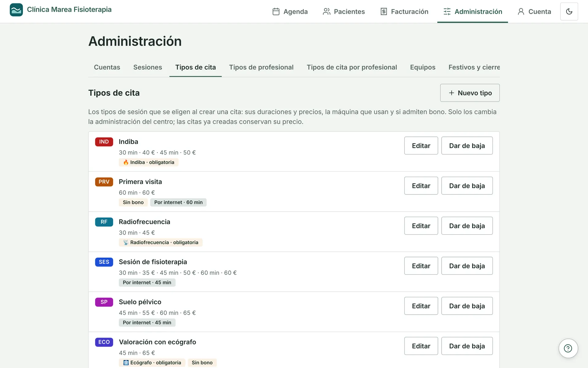Click the Ecógrafo machine icon in the tag
Viewport: 588px width, 368px height.
(x=126, y=363)
